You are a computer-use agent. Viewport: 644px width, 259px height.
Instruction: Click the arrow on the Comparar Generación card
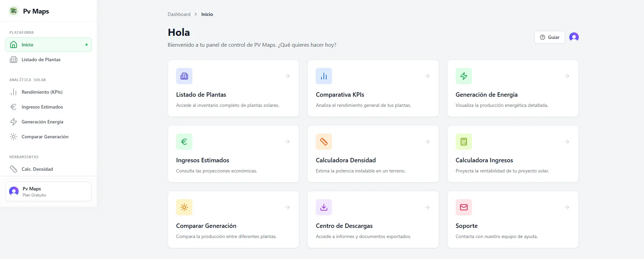(x=287, y=207)
